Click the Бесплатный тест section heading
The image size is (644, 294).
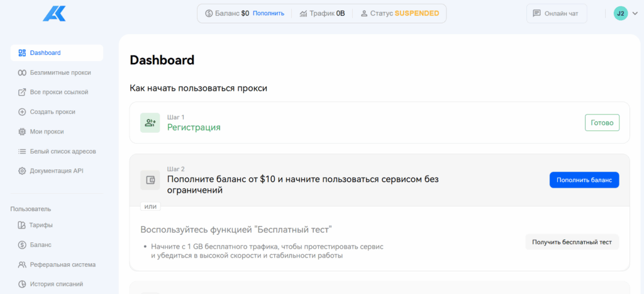236,229
